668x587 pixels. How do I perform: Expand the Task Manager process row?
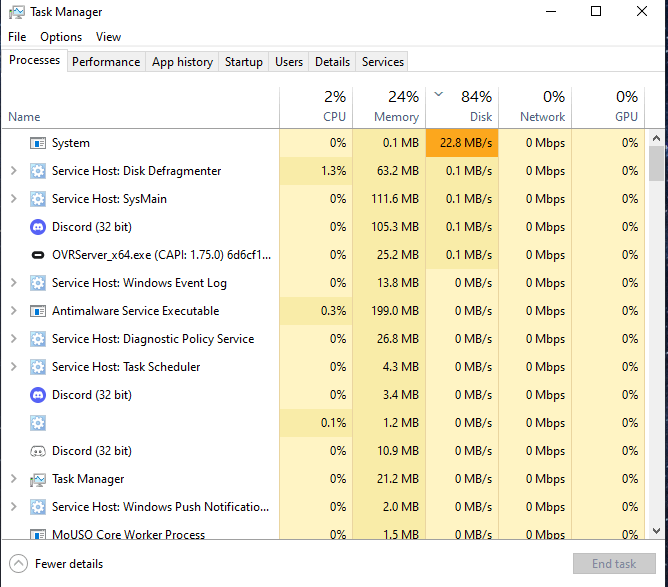point(14,479)
